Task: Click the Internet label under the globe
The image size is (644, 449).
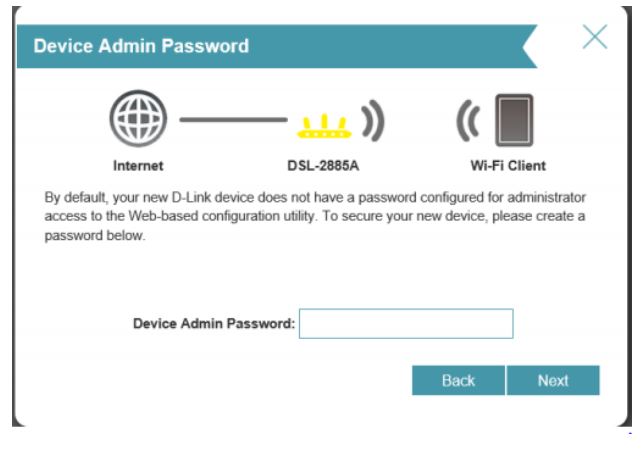Action: [138, 166]
